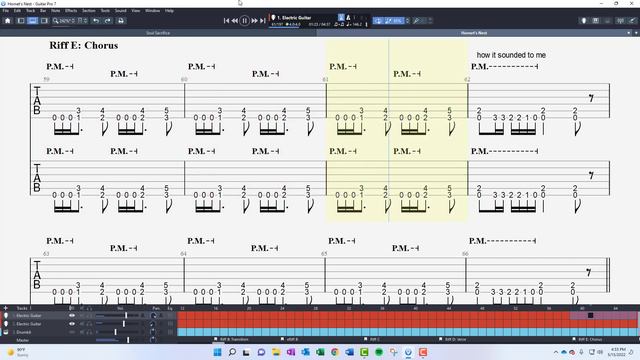This screenshot has width=640, height=360.
Task: Select the Drumkit track icon
Action: (6, 332)
